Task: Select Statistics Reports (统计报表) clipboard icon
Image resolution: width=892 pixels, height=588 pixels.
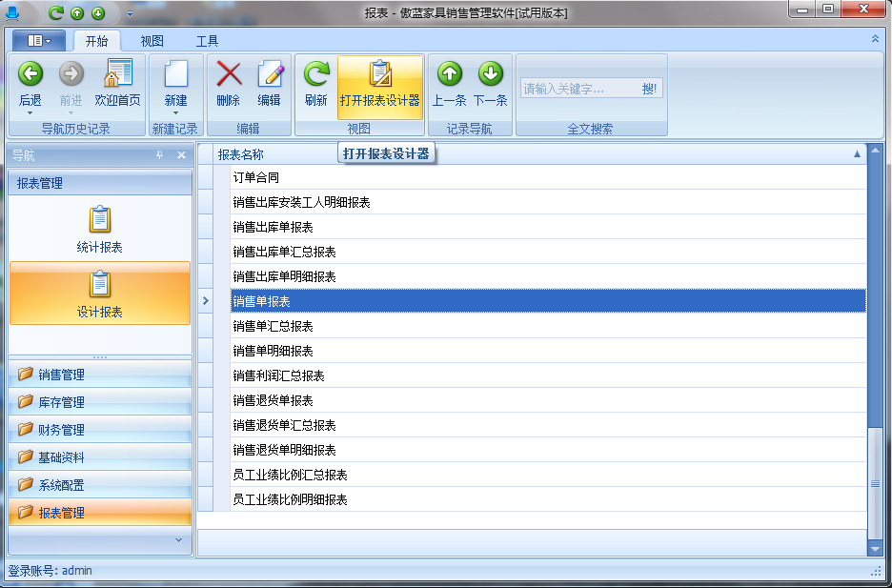Action: pos(100,220)
